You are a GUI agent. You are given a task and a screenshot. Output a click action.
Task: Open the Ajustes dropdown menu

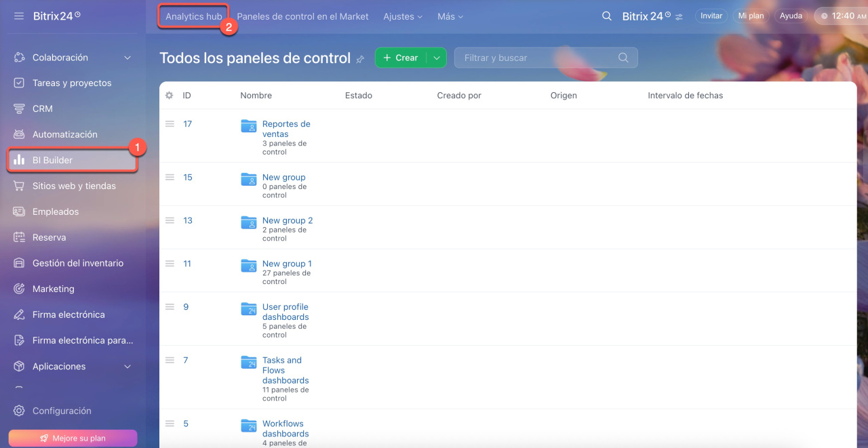pyautogui.click(x=403, y=16)
